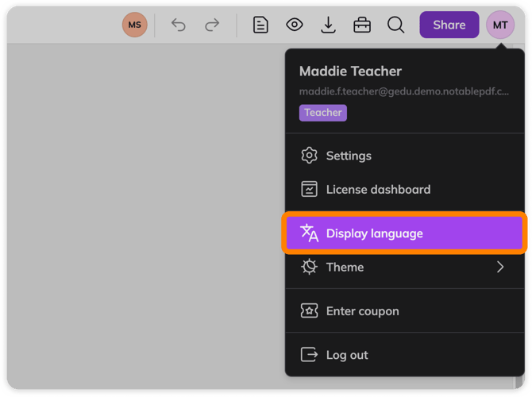This screenshot has width=532, height=397.
Task: Open Settings from the profile menu
Action: 405,156
